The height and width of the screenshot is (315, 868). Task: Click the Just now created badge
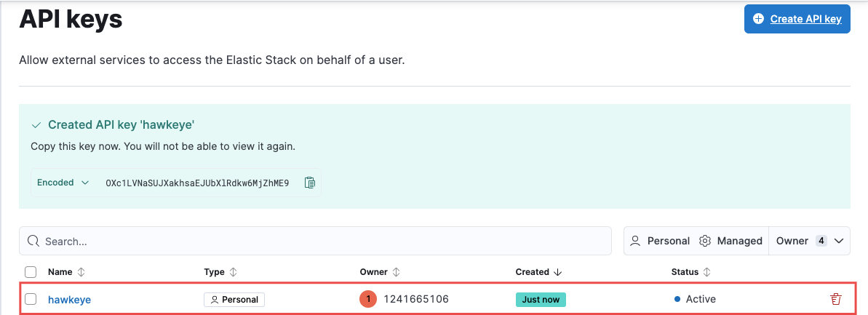(x=541, y=300)
